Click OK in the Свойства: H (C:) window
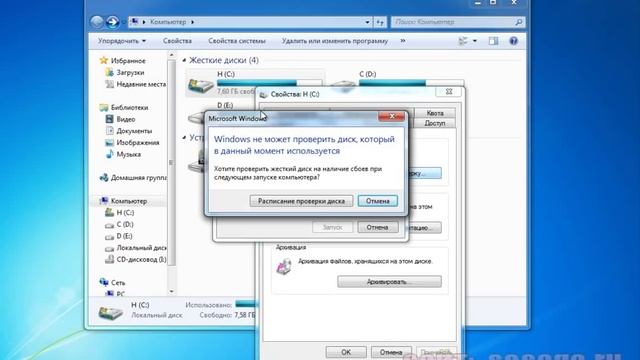The width and height of the screenshot is (640, 360). pyautogui.click(x=346, y=352)
